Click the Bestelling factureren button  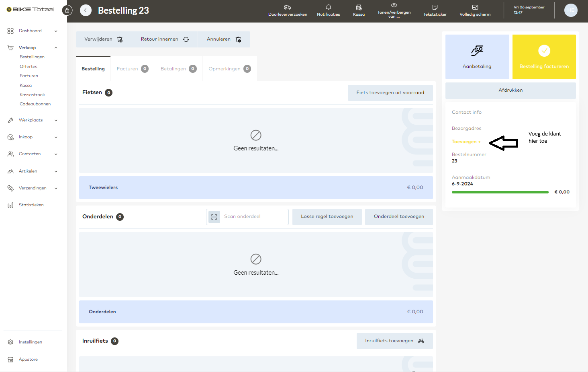pyautogui.click(x=544, y=57)
